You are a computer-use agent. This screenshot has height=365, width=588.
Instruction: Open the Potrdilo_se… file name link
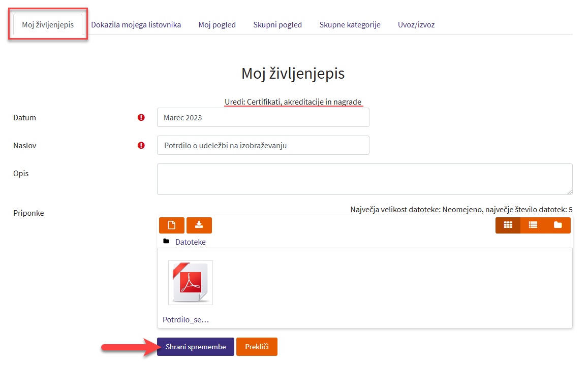point(185,320)
